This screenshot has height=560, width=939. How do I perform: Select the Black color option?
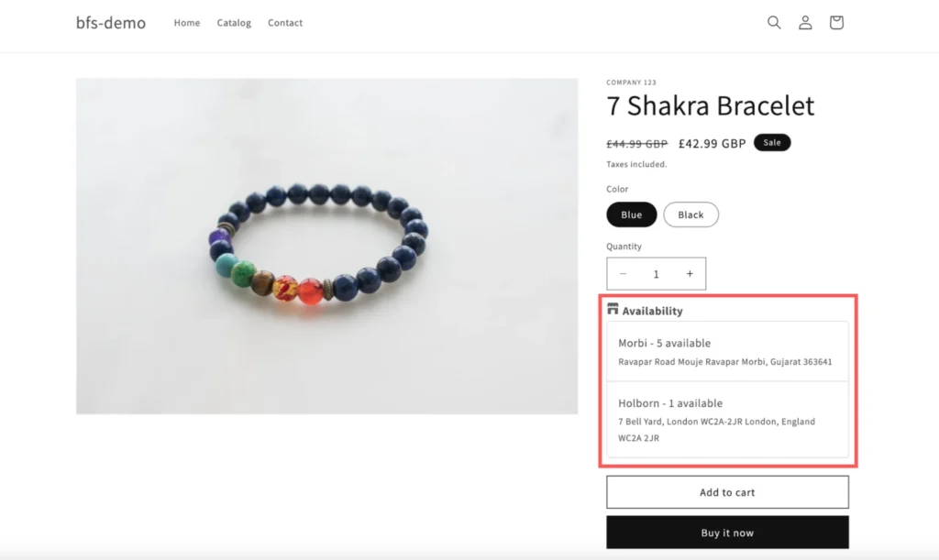coord(690,214)
